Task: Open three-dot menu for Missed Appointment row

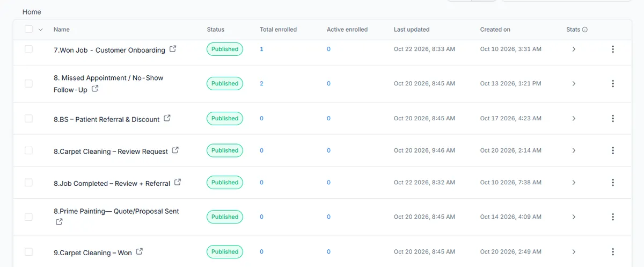Action: coord(613,83)
